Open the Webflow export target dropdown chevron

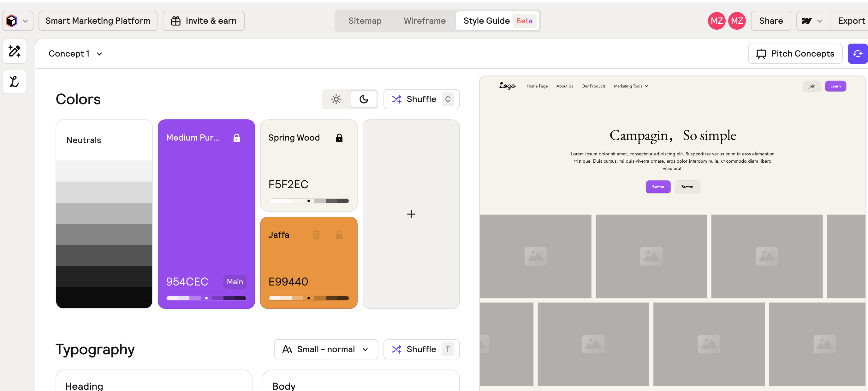tap(819, 21)
